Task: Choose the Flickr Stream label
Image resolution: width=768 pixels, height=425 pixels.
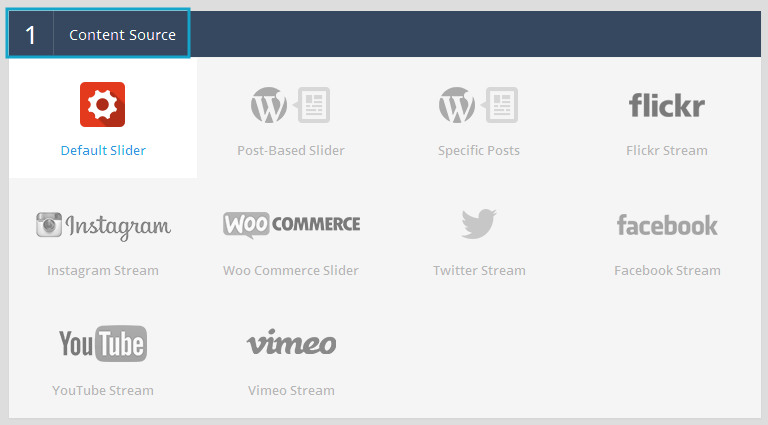Action: (667, 151)
